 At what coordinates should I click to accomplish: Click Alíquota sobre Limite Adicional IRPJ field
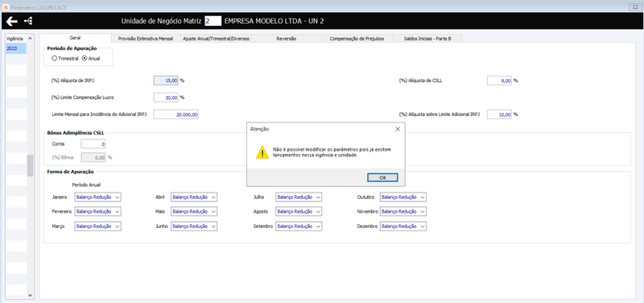(x=499, y=114)
